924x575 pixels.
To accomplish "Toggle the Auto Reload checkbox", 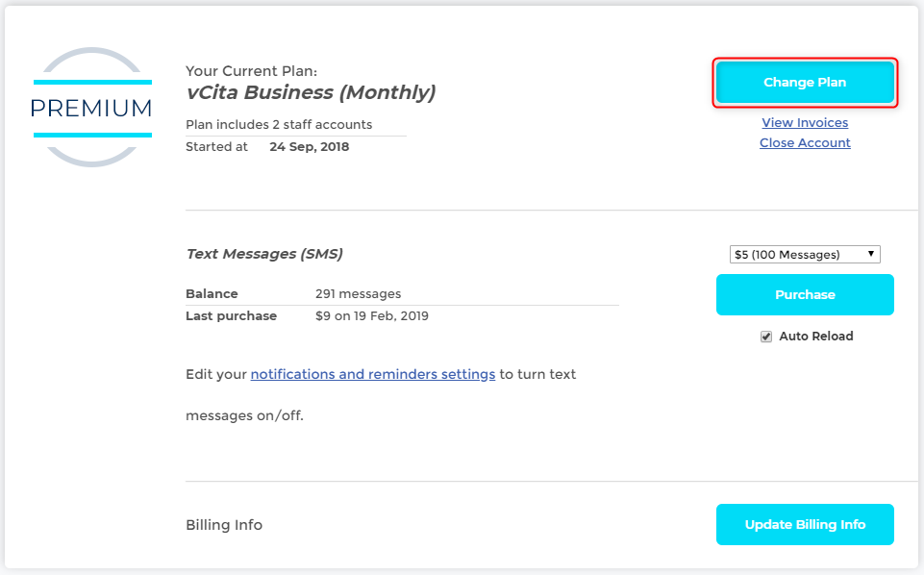I will click(x=766, y=337).
